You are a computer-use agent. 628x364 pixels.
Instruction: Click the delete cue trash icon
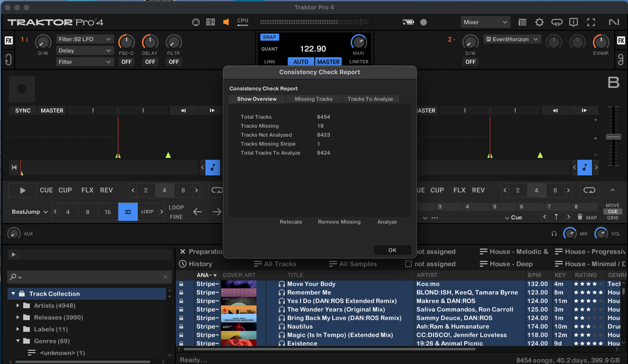(580, 217)
